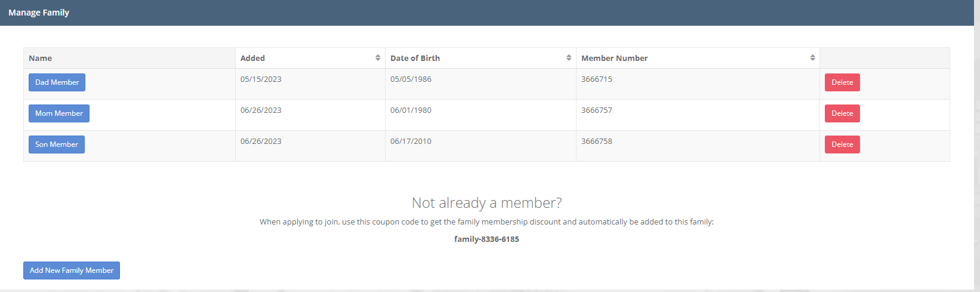
Task: Select Mom's birth date 06/01/1980 cell
Action: coord(480,115)
